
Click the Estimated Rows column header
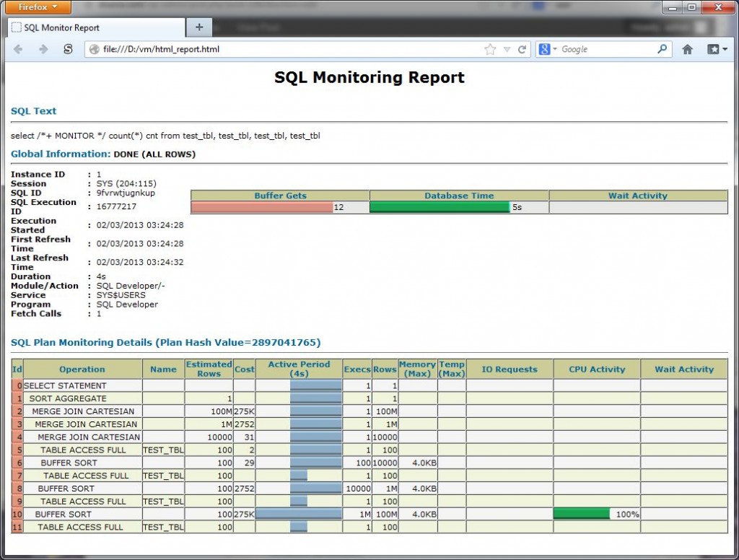[x=209, y=369]
